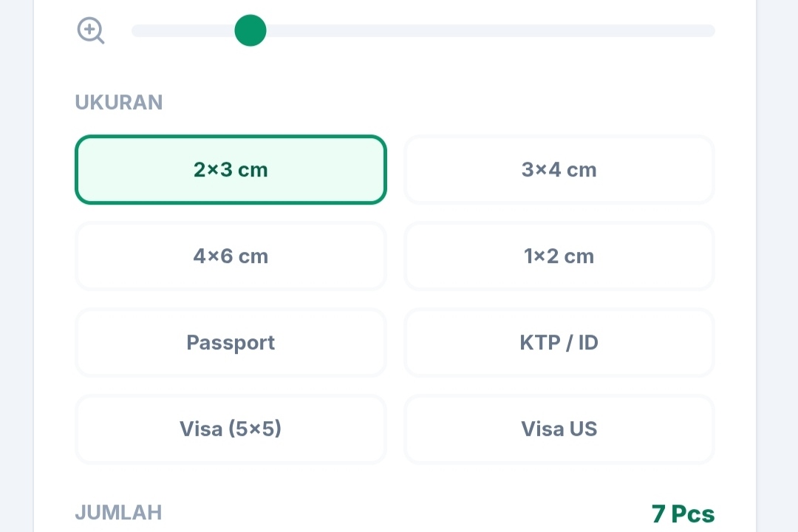Click blank space between JUMLAH and 7 Pcs
This screenshot has height=532, width=798.
point(406,513)
